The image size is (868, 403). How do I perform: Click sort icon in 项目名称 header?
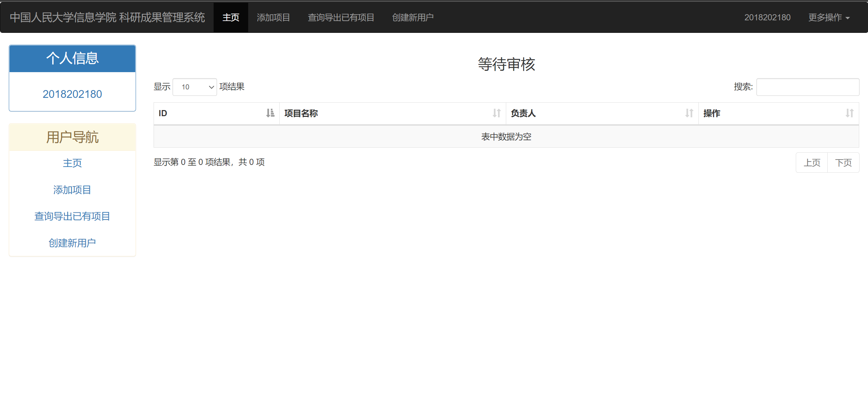(496, 113)
